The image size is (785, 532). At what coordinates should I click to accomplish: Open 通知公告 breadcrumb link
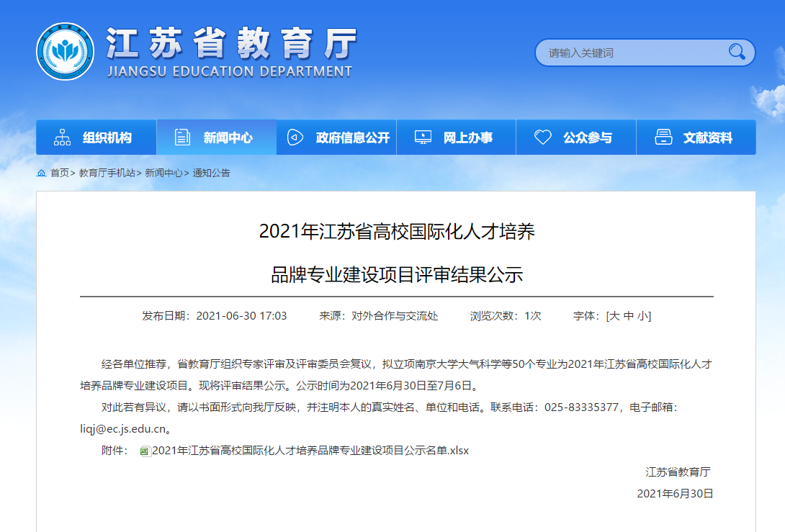211,173
